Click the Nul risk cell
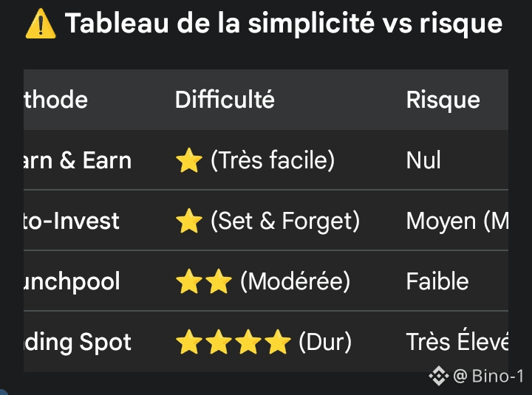 pyautogui.click(x=423, y=159)
